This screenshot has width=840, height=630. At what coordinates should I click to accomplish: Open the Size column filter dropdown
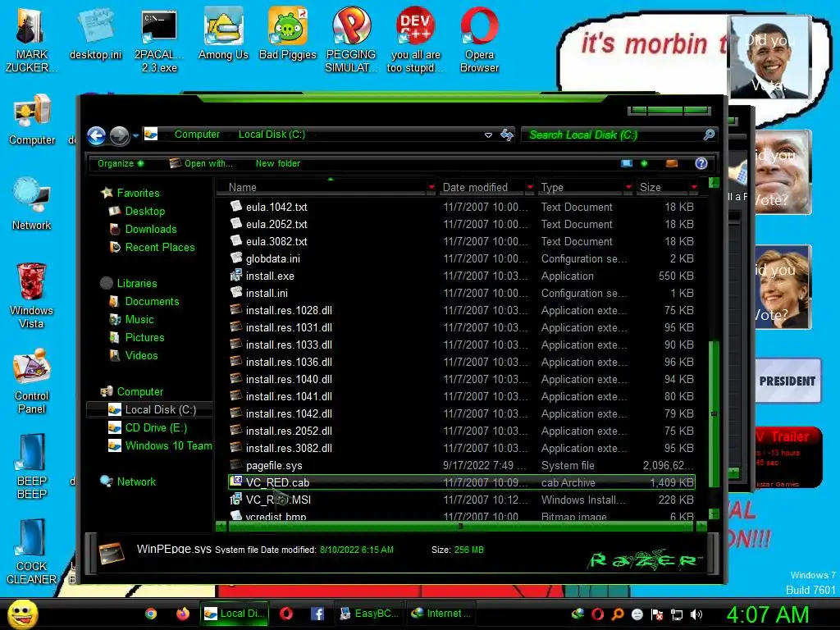point(694,188)
